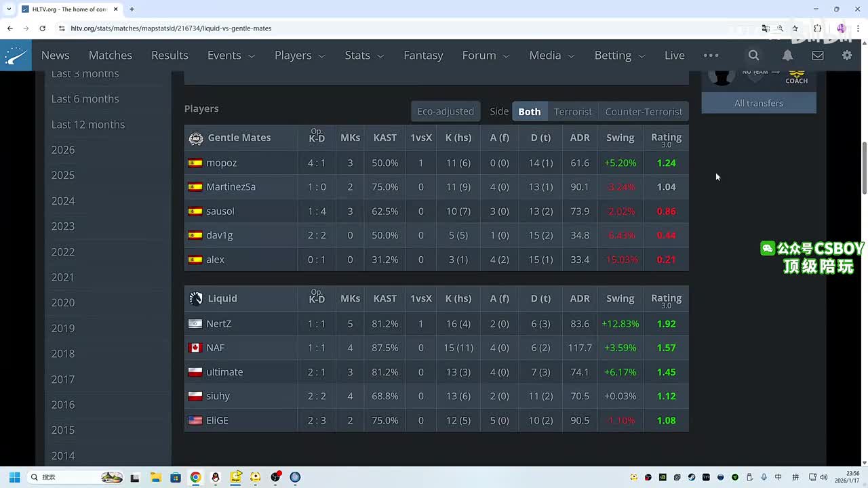The image size is (868, 488).
Task: Expand the Players dropdown menu
Action: 300,56
